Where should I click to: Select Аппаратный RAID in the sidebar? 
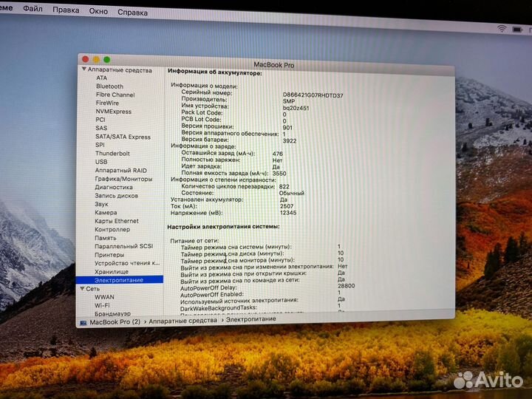[x=120, y=171]
